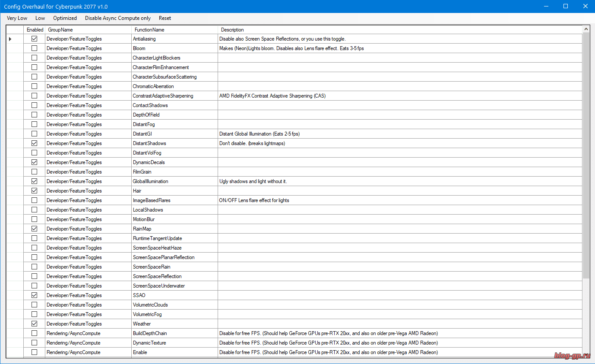Uncheck DynamicDecals checkbox
This screenshot has width=595, height=364.
(35, 162)
